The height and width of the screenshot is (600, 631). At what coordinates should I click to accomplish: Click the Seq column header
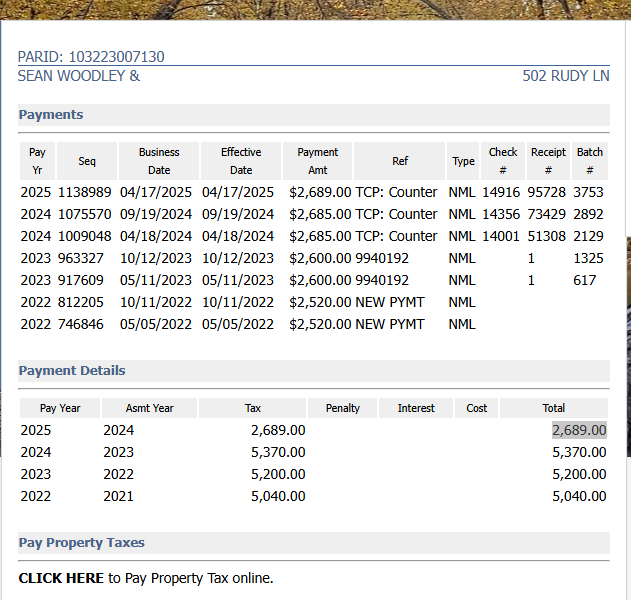click(87, 161)
